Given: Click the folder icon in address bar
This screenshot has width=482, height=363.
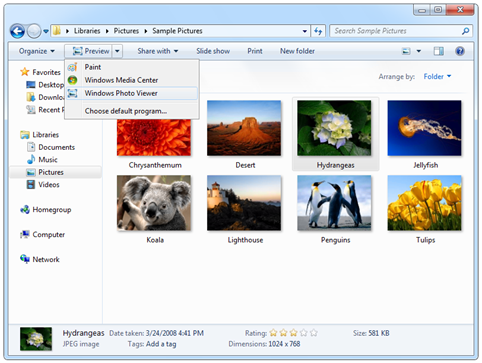Looking at the screenshot, I should point(57,31).
